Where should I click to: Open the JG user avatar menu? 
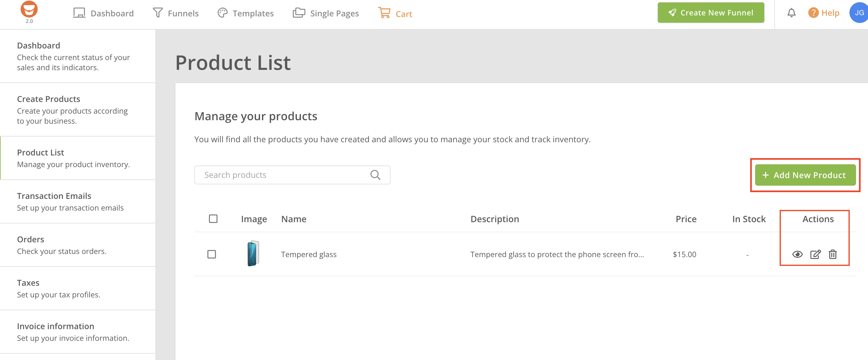click(859, 13)
